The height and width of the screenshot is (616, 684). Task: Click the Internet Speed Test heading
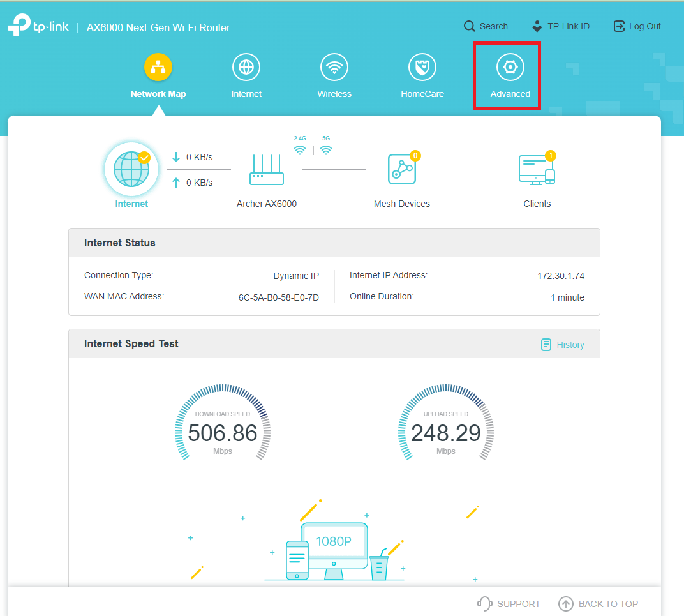(131, 343)
